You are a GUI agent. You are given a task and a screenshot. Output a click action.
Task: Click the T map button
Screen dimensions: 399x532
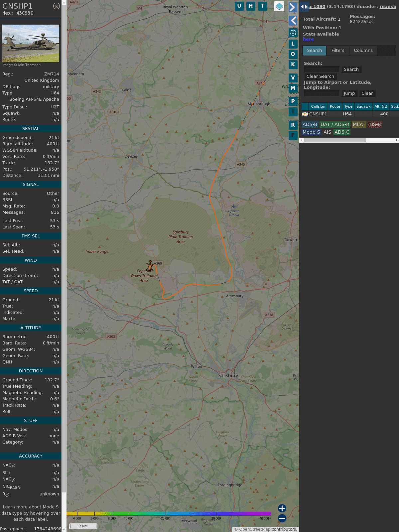point(263,6)
